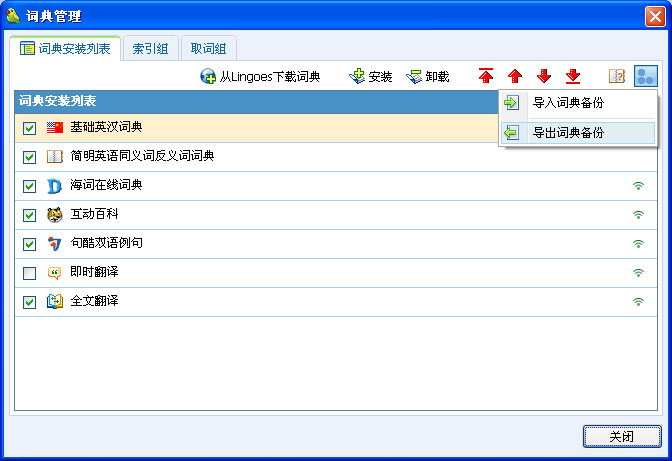Select the 互动百科 row text
Viewport: 672px width, 461px height.
coord(94,214)
